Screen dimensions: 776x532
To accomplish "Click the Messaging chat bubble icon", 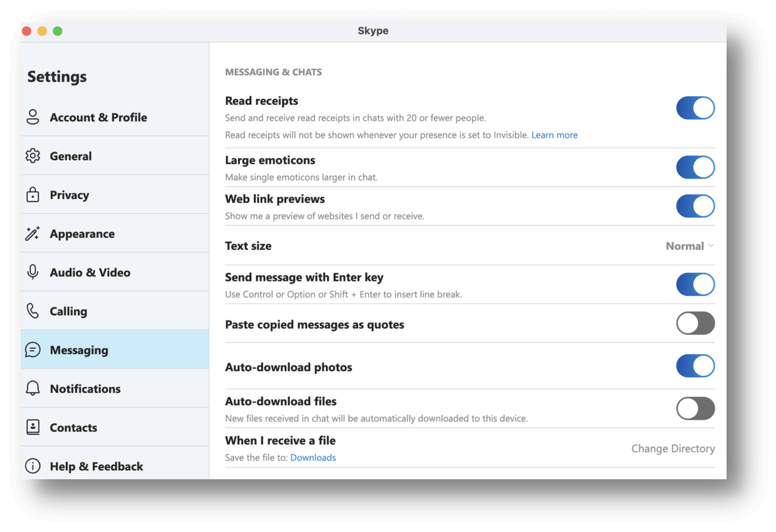I will (x=32, y=349).
